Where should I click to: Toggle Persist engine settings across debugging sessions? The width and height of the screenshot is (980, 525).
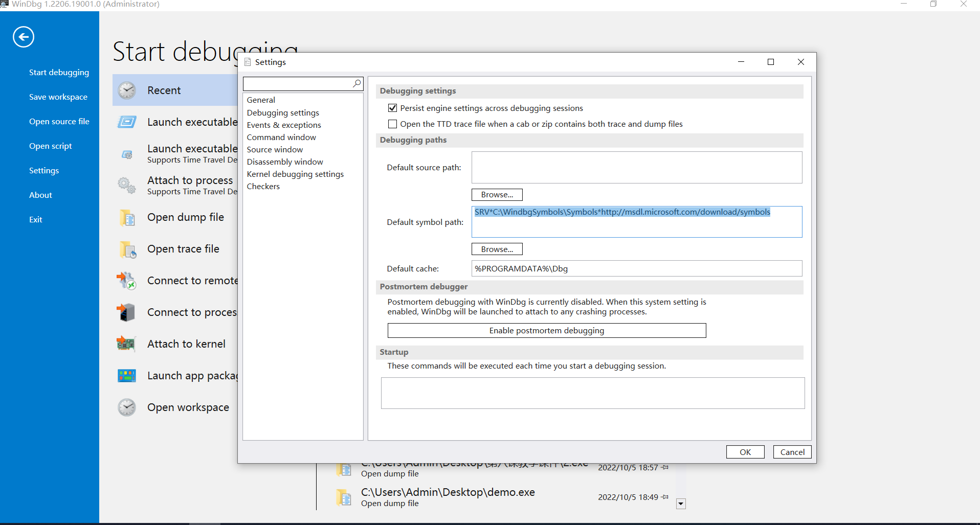pyautogui.click(x=393, y=108)
